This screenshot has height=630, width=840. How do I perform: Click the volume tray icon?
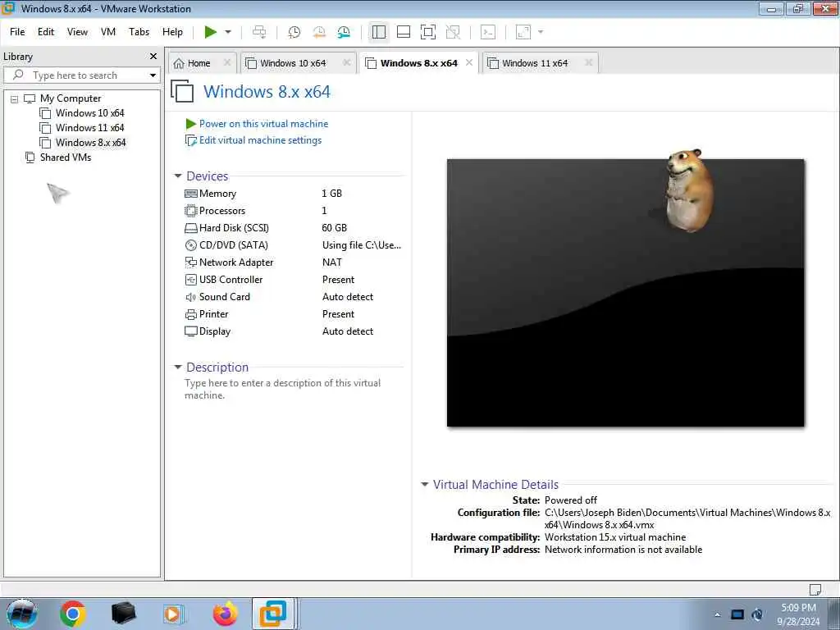[757, 614]
